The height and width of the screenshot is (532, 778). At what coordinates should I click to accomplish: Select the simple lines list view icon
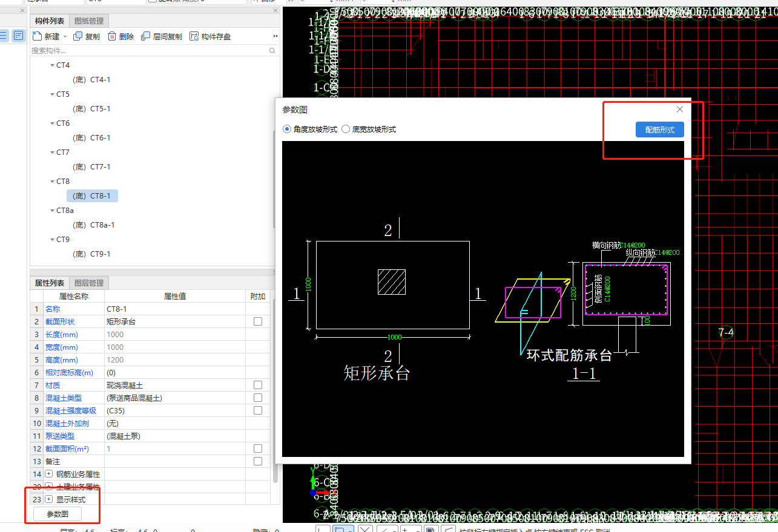tap(4, 35)
